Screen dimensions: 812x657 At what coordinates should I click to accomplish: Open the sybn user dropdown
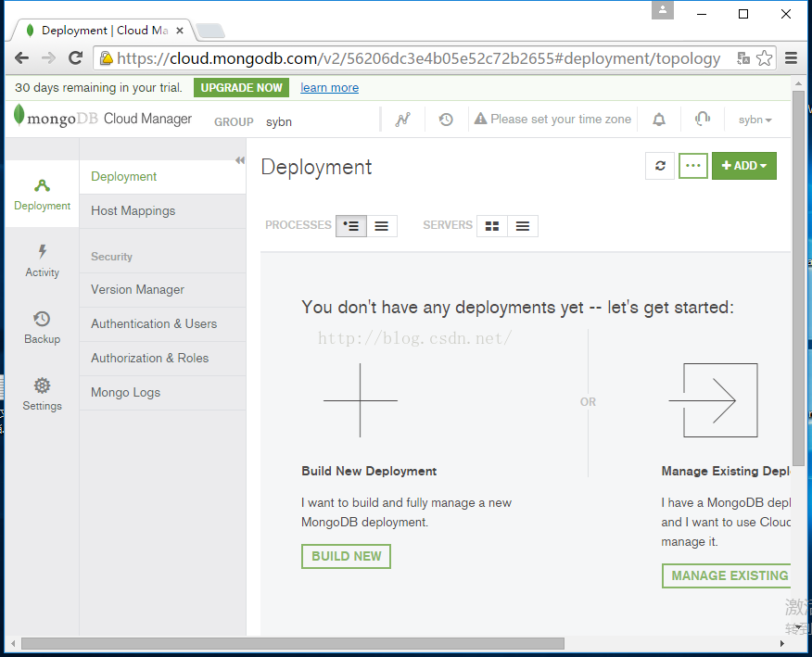755,120
